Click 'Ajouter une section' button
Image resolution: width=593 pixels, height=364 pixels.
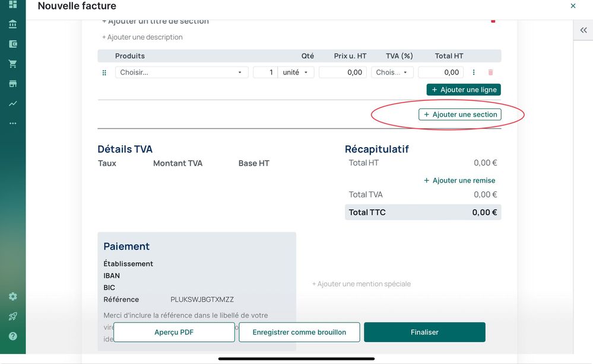coord(459,114)
